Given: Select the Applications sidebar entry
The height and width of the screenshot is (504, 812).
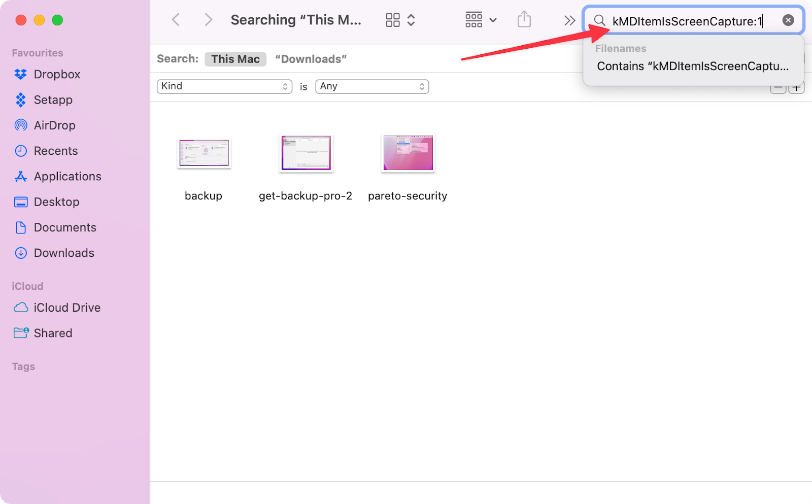Looking at the screenshot, I should (67, 176).
